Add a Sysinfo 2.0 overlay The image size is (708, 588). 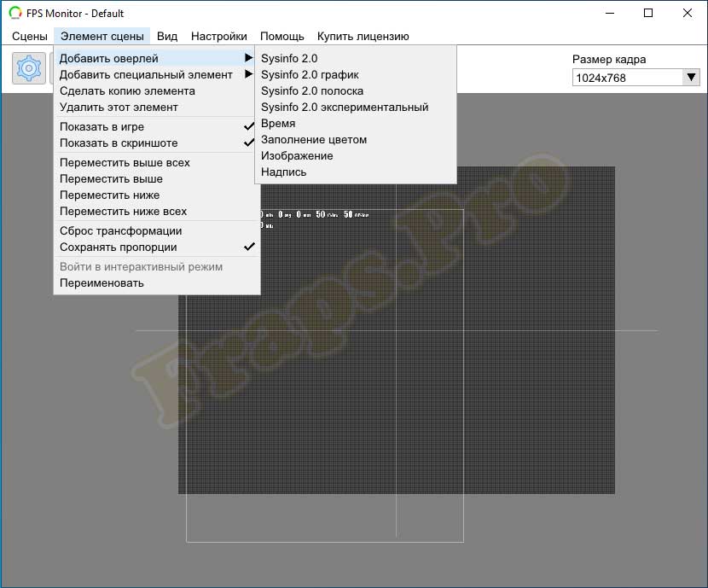coord(356,58)
